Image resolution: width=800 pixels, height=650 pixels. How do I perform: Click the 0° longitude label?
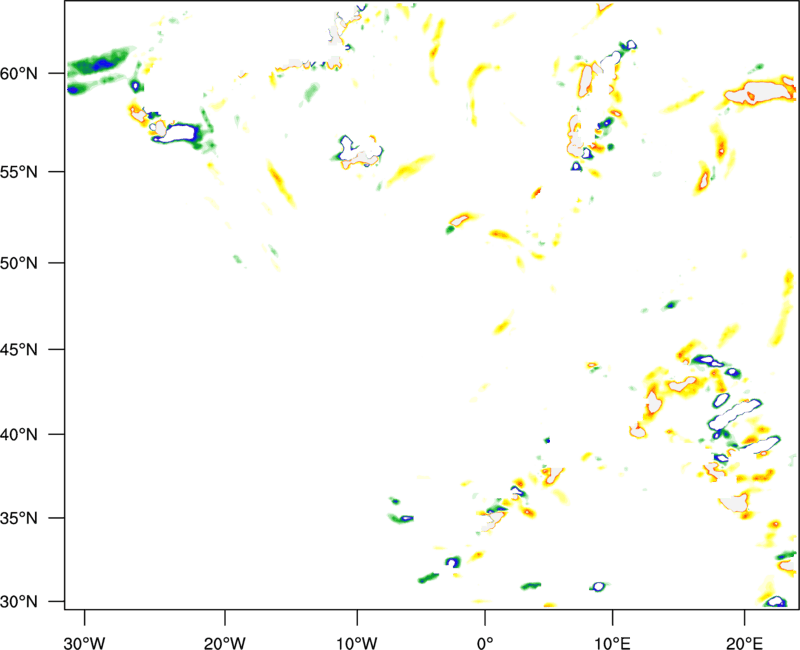pyautogui.click(x=485, y=643)
